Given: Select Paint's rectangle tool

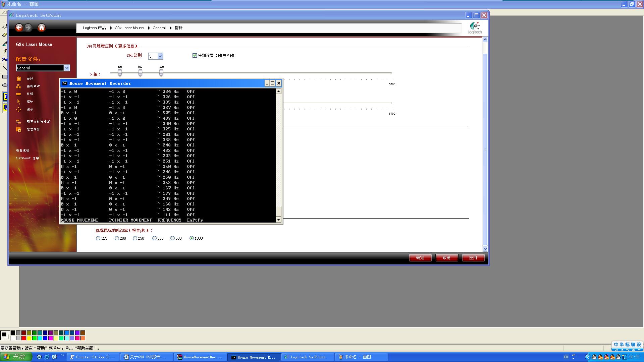Looking at the screenshot, I should [5, 77].
